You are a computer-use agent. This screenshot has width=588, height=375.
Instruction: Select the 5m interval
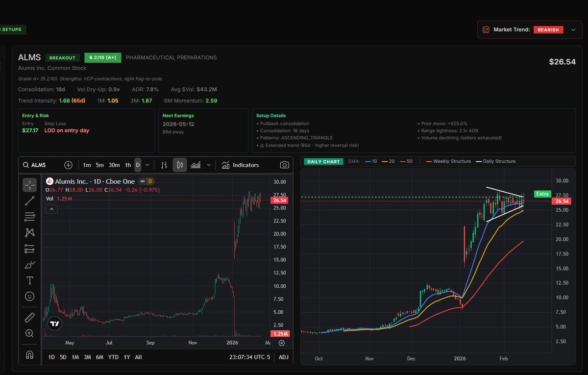pyautogui.click(x=99, y=165)
